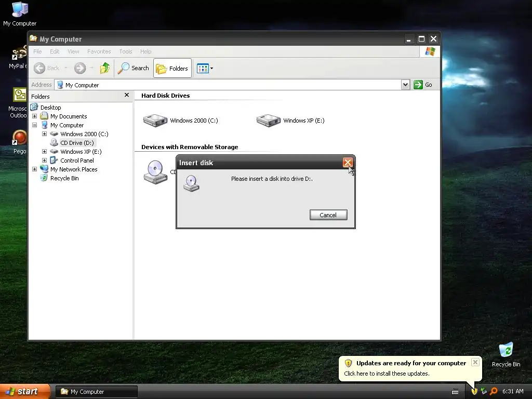Click My Computer taskbar button
Viewport: 532px width, 399px height.
[x=96, y=392]
